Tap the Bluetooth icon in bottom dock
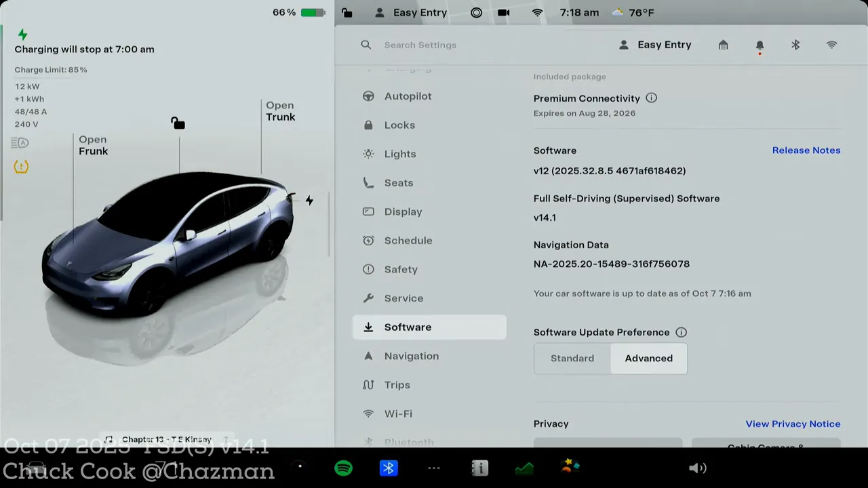Image resolution: width=868 pixels, height=488 pixels. 389,468
